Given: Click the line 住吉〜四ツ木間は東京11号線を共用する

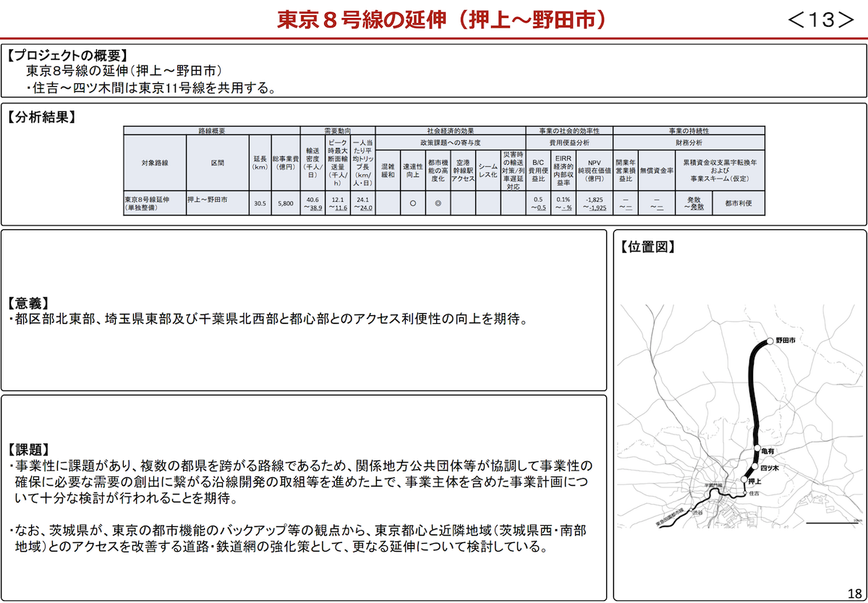Looking at the screenshot, I should click(x=150, y=89).
